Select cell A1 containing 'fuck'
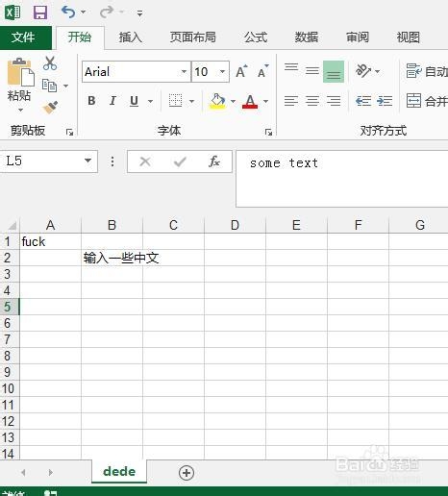 coord(50,241)
